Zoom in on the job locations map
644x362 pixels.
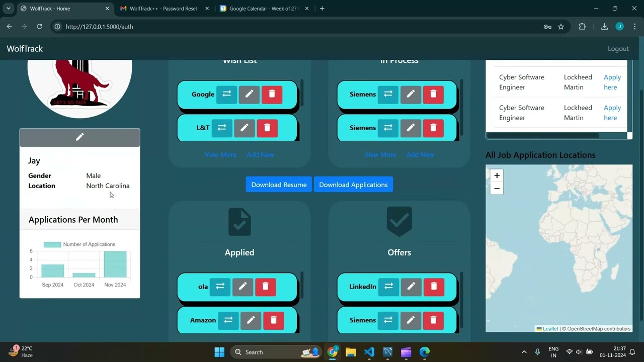[497, 175]
